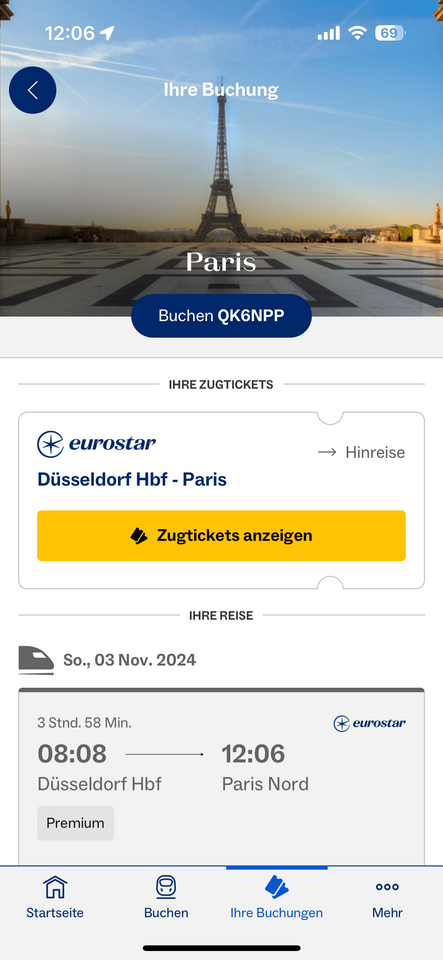Switch to the Mehr tab label
The image size is (443, 960).
click(387, 913)
